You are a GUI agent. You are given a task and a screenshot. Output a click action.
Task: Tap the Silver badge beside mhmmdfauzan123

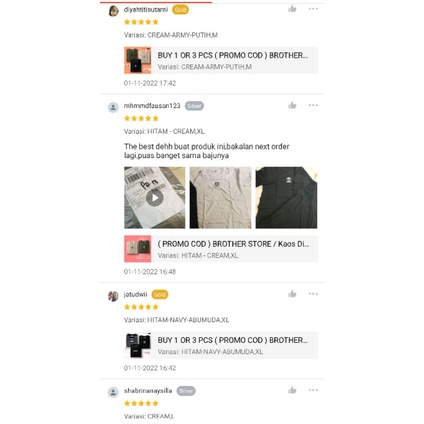click(194, 106)
